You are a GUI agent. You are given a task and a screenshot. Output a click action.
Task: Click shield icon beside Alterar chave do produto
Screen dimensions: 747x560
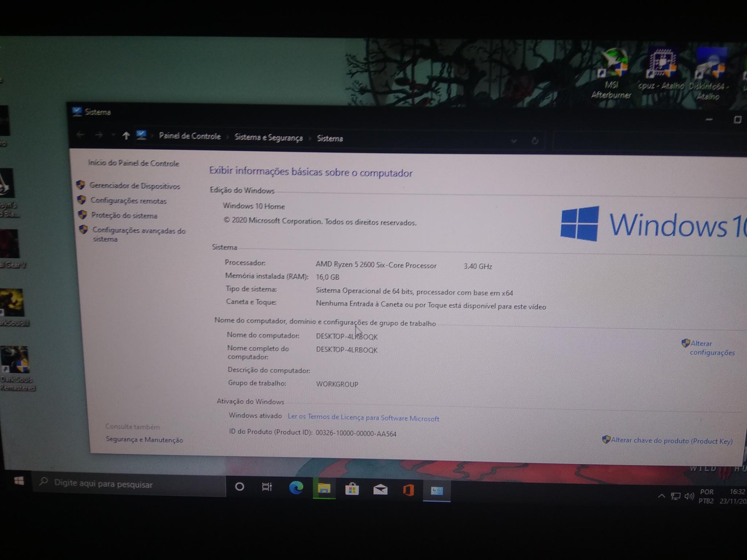606,439
